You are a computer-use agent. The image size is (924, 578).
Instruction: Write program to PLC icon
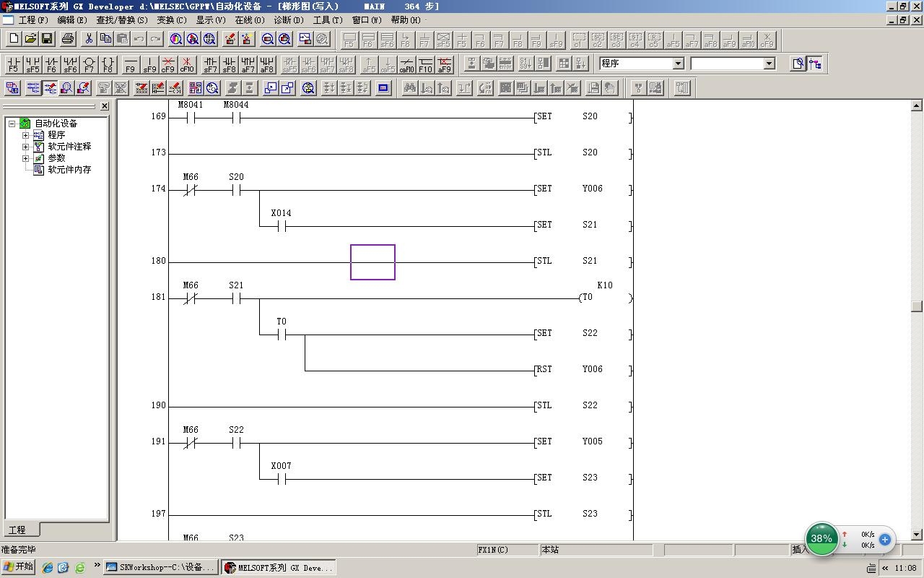click(x=230, y=38)
